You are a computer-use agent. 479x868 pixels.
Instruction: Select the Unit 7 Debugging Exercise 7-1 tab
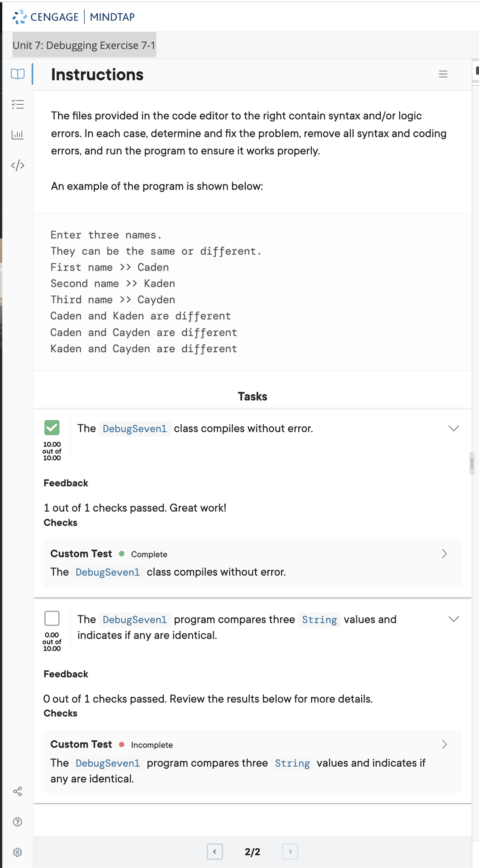(84, 45)
